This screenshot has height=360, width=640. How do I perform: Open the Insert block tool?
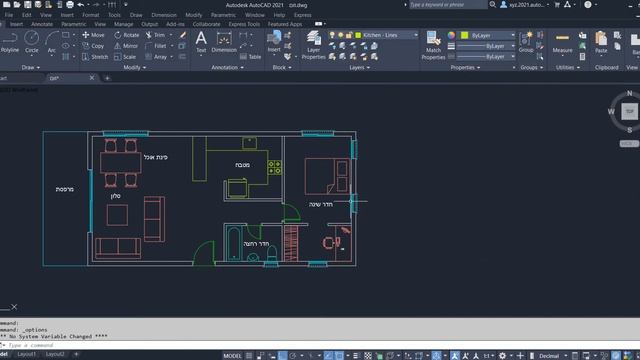pyautogui.click(x=274, y=42)
